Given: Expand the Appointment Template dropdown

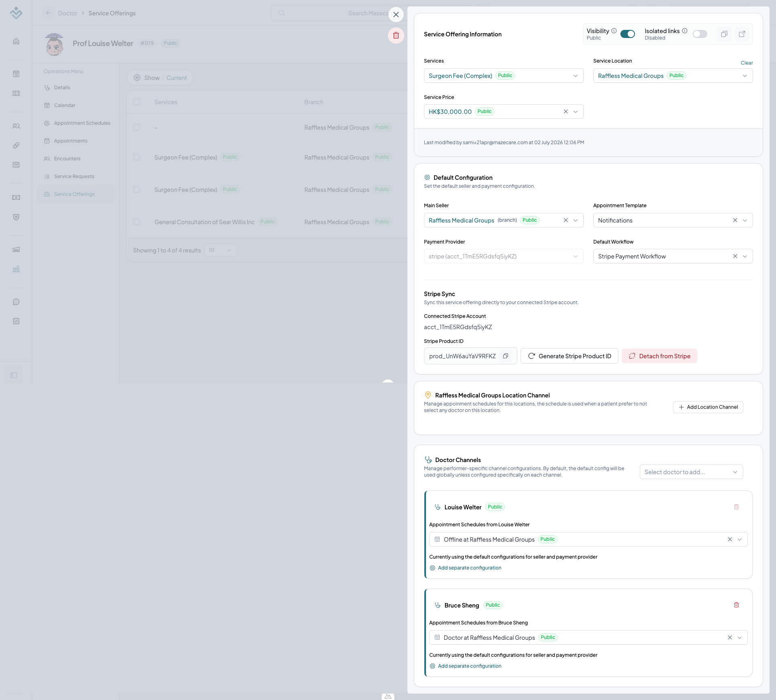Looking at the screenshot, I should point(745,220).
